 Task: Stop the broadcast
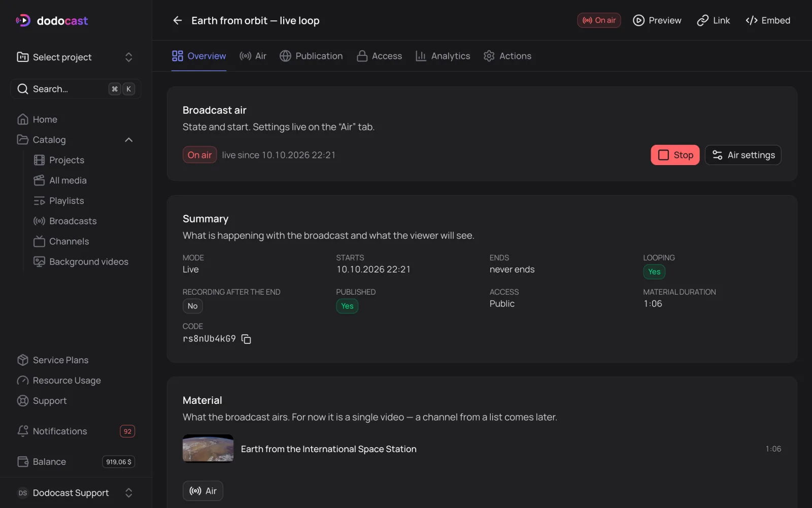pyautogui.click(x=675, y=155)
